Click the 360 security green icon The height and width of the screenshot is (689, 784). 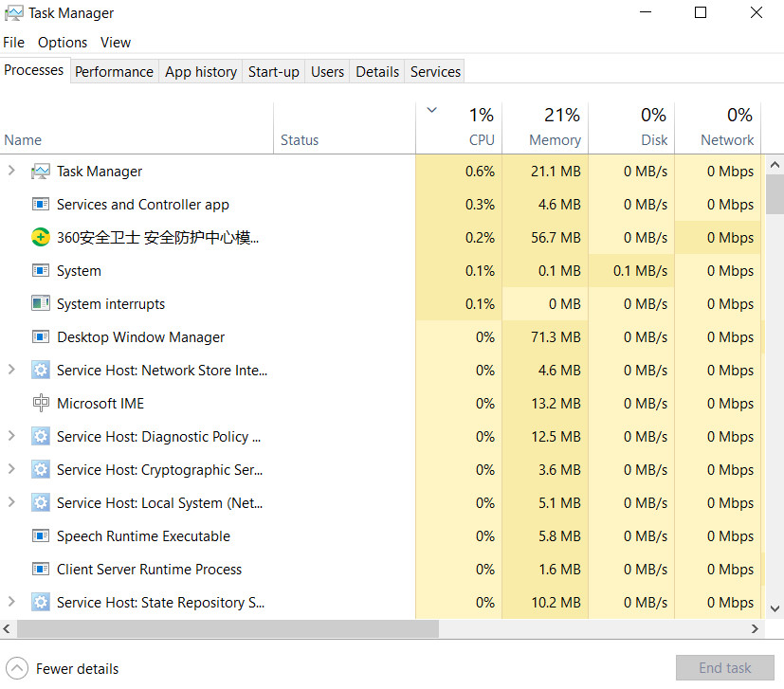(41, 237)
